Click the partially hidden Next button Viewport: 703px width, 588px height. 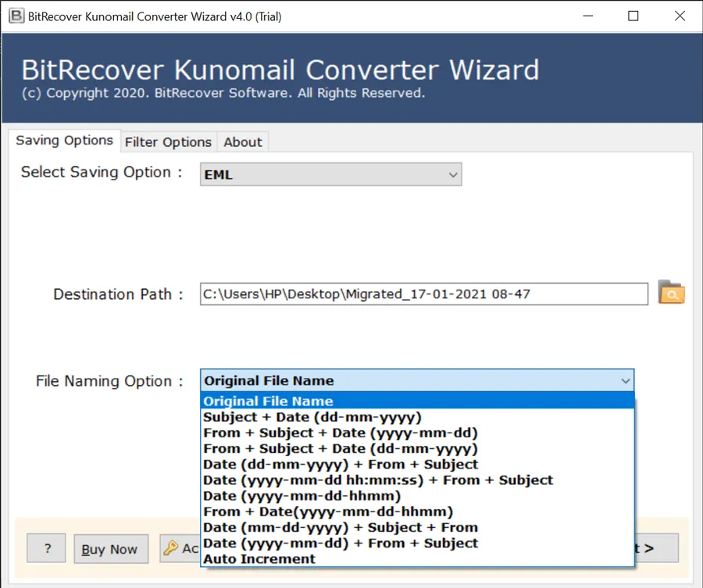click(x=657, y=547)
